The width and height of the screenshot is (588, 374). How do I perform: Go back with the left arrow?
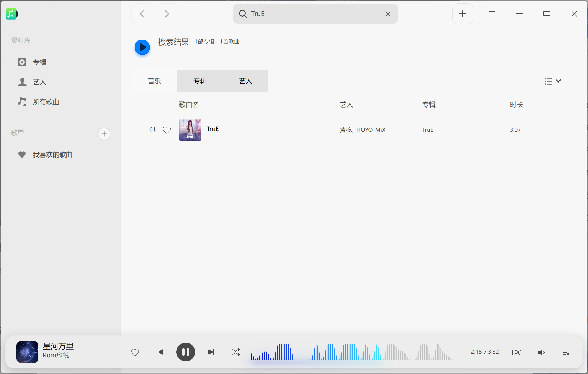(x=142, y=14)
